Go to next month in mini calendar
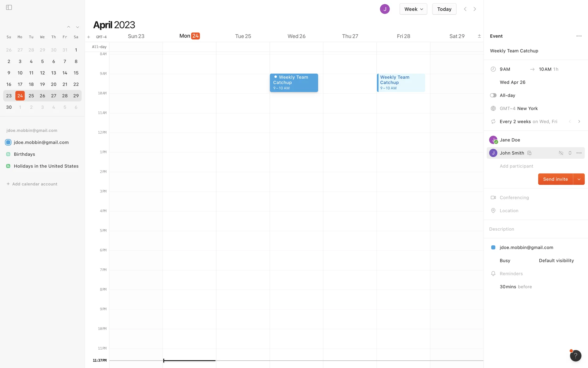588x368 pixels. [x=77, y=27]
